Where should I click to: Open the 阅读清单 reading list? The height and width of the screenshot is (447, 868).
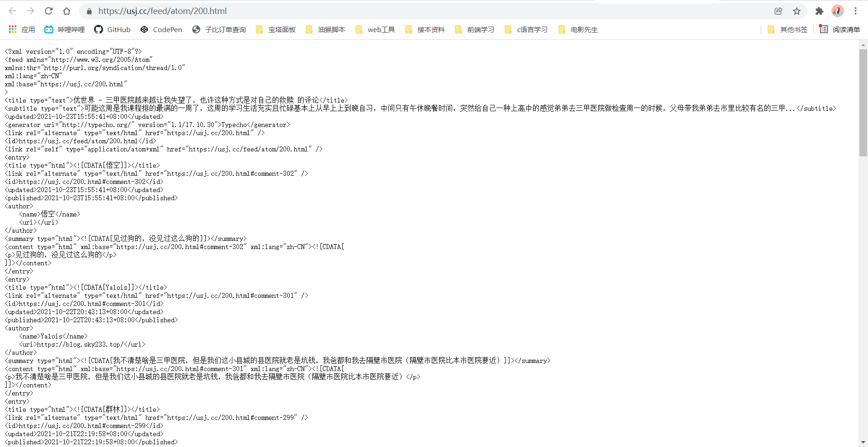click(x=840, y=29)
